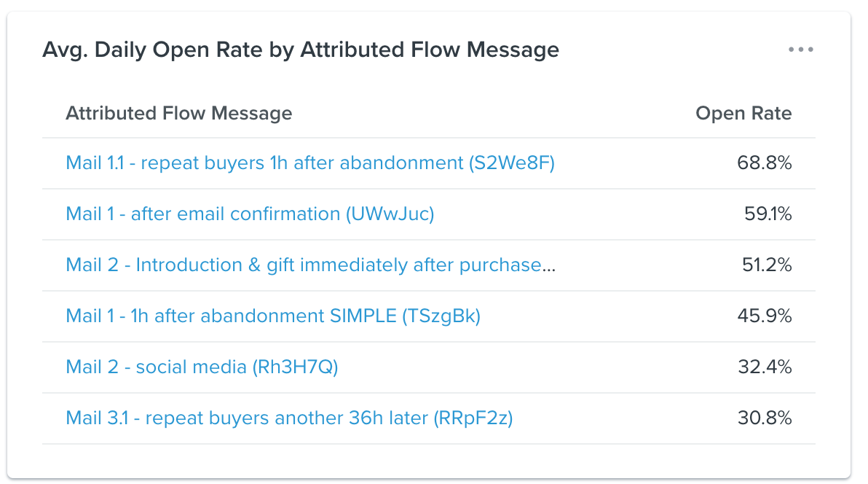The height and width of the screenshot is (484, 868).
Task: Click the (S2We8F) message ID text
Action: click(x=511, y=163)
